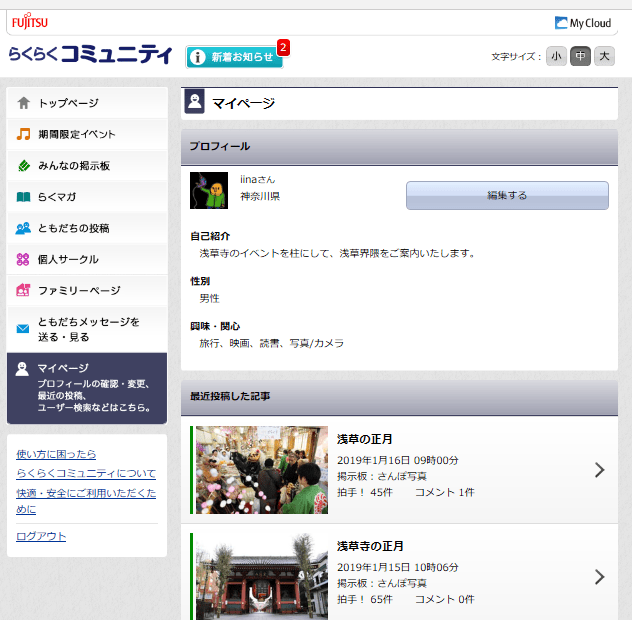Click the プロフィール section header

[x=399, y=147]
